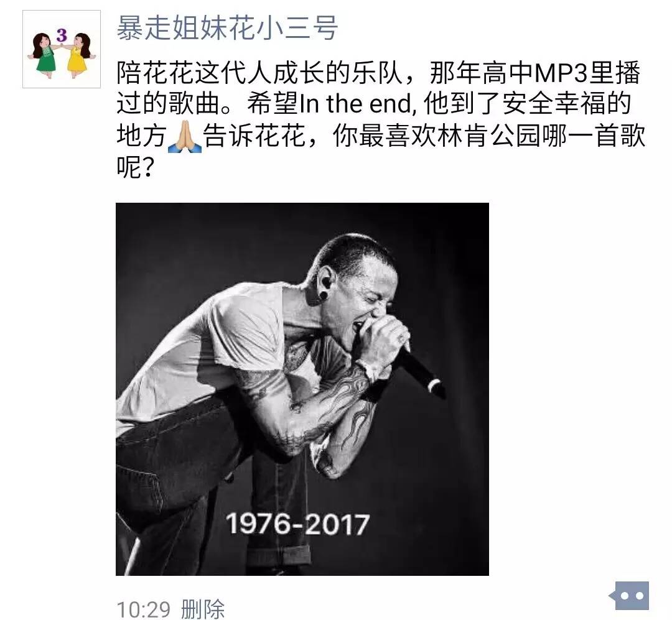Viewport: 672px width, 620px height.
Task: Open the two-dot comment and like button
Action: pyautogui.click(x=630, y=596)
